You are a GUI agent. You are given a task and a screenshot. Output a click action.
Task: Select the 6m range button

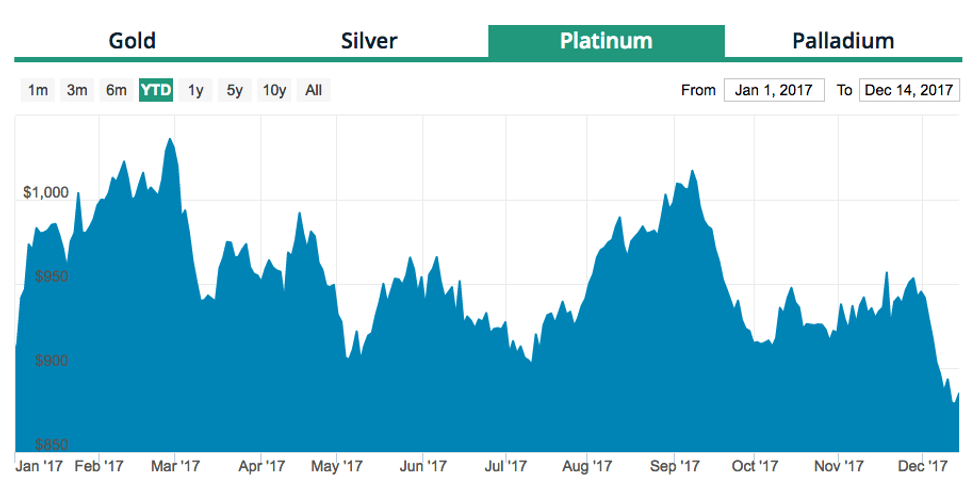pyautogui.click(x=116, y=90)
